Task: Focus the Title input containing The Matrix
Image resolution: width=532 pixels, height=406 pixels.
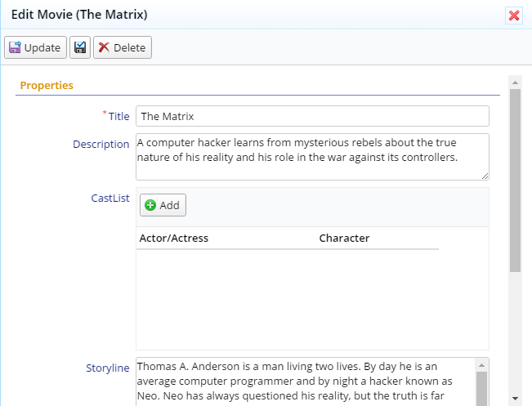Action: (312, 116)
